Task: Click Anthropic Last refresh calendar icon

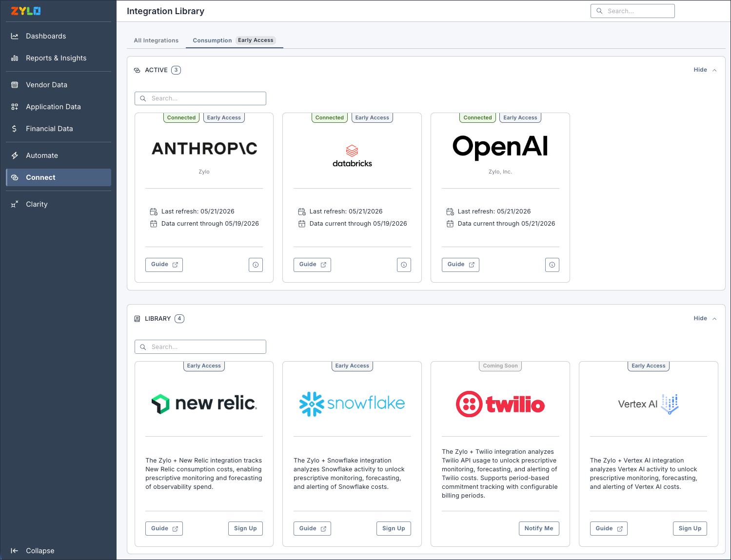Action: pos(154,212)
